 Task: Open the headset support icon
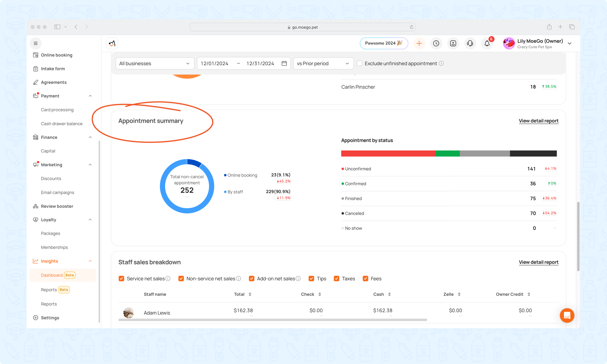click(470, 43)
